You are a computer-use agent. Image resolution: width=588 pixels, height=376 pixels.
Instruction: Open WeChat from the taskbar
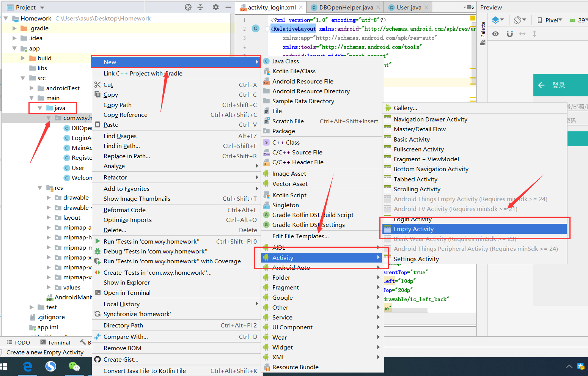point(74,367)
